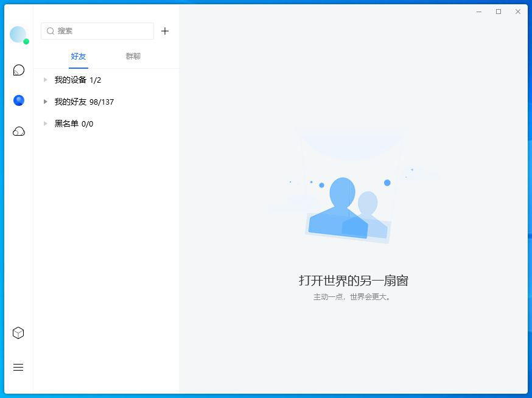Open the messages chat bubble icon in sidebar
The width and height of the screenshot is (532, 398).
(x=18, y=70)
